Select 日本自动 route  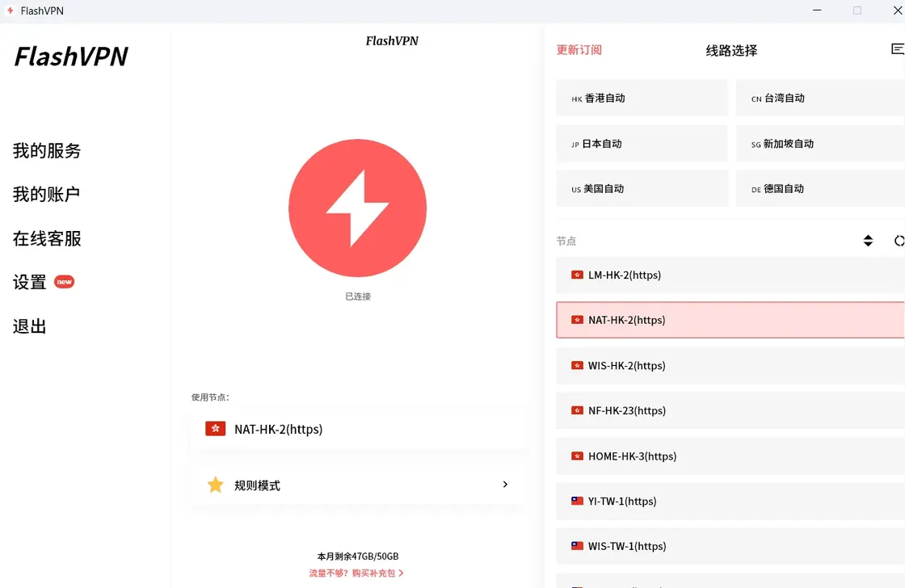pos(642,144)
